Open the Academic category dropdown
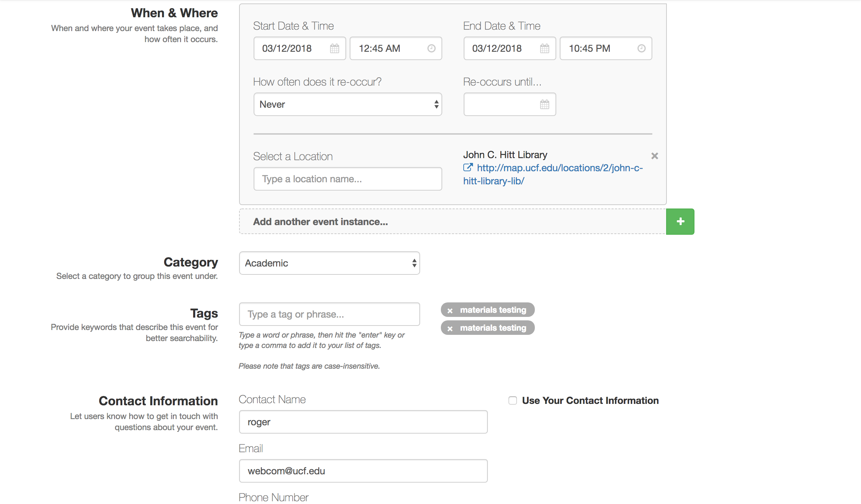Viewport: 861px width, 504px height. (329, 263)
